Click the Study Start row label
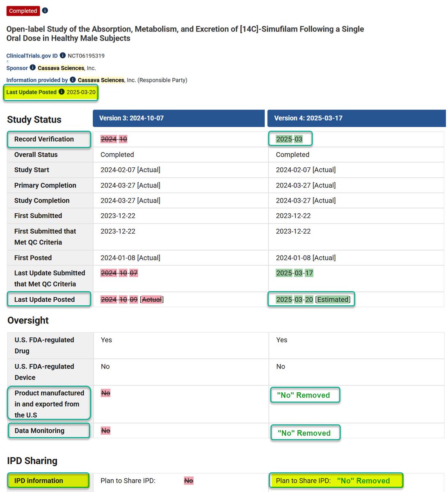 tap(32, 170)
